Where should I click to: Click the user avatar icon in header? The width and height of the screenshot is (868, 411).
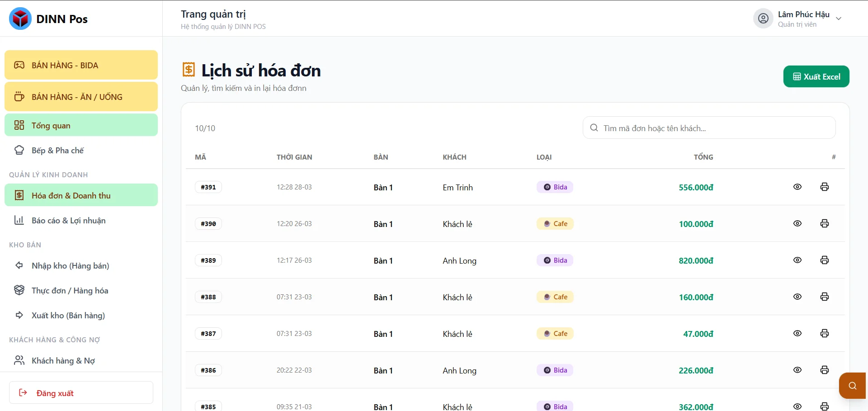763,19
